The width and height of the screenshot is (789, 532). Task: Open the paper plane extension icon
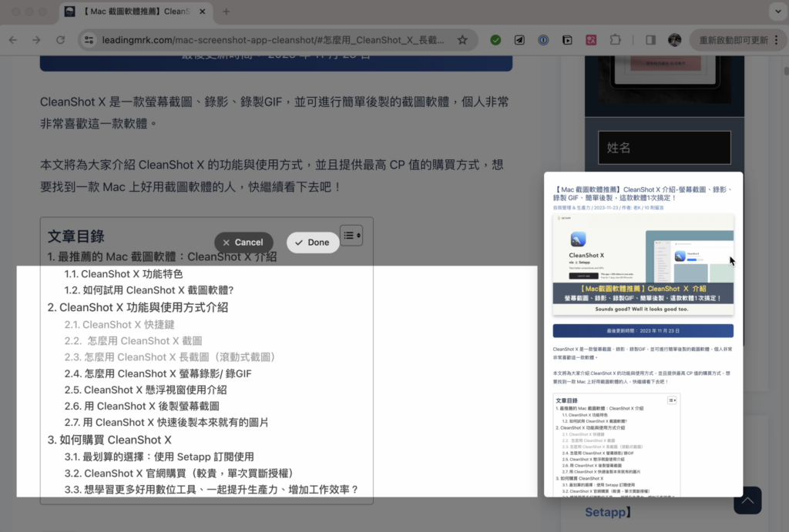pos(519,40)
